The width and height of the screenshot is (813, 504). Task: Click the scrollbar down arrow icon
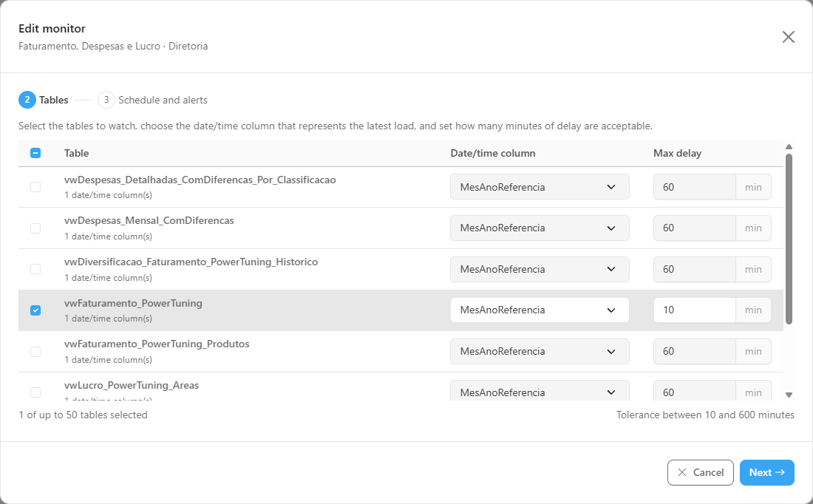click(x=789, y=395)
